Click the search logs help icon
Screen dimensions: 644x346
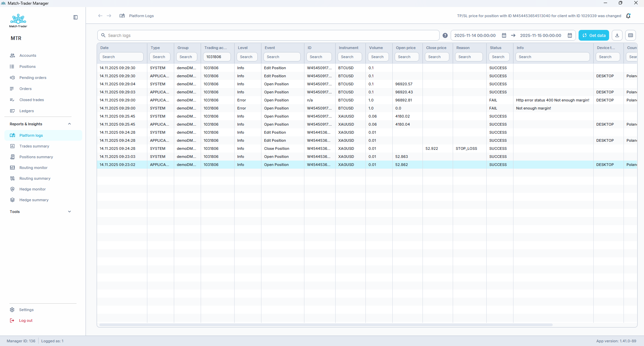click(445, 36)
